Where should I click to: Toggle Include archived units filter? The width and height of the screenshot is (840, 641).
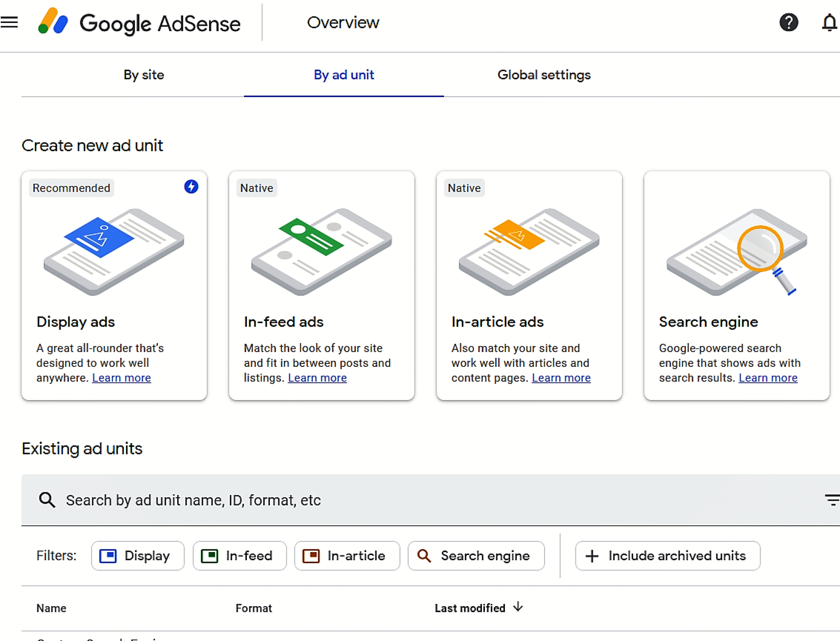tap(668, 556)
